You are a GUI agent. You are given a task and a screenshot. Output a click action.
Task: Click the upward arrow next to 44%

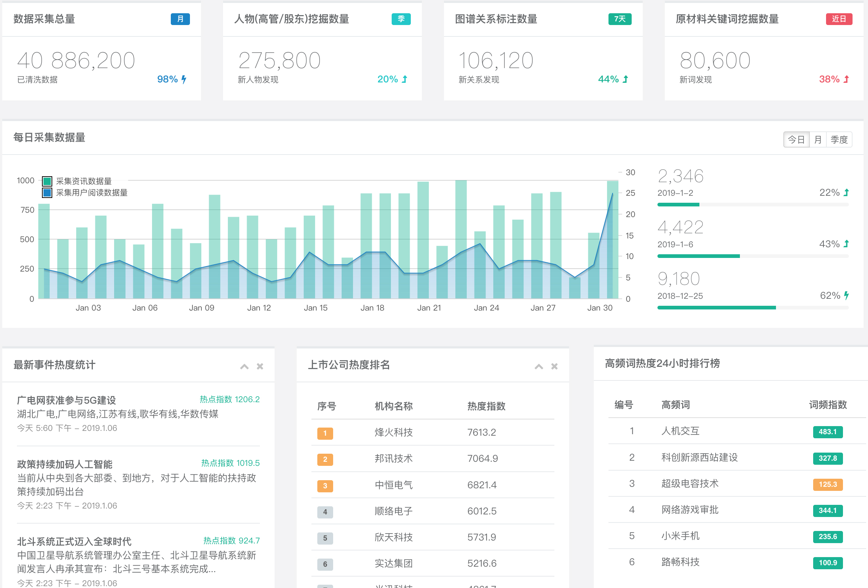click(x=624, y=79)
